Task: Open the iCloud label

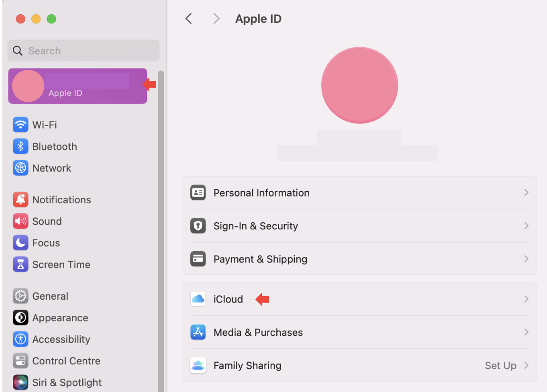Action: click(228, 299)
